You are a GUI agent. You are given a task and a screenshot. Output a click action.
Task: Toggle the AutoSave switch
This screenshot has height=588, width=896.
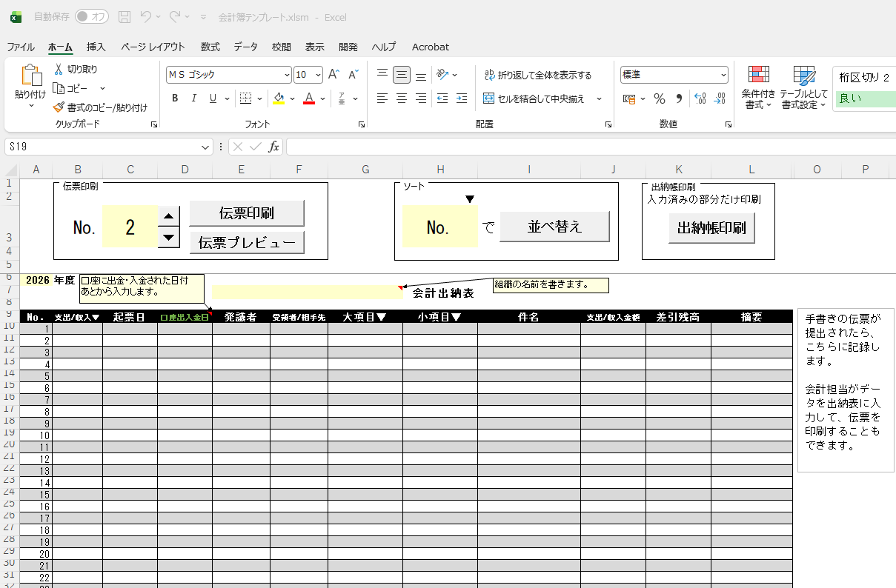coord(91,16)
